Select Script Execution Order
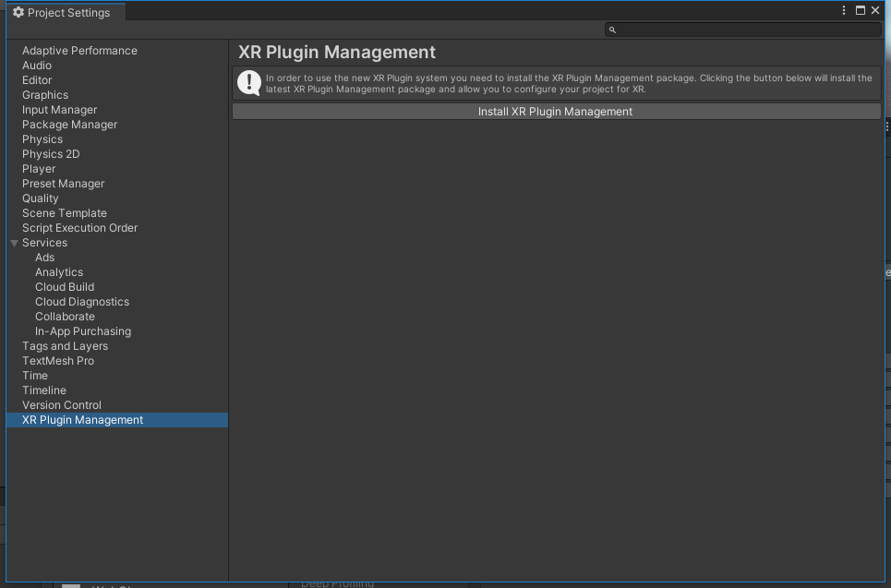 click(x=80, y=228)
